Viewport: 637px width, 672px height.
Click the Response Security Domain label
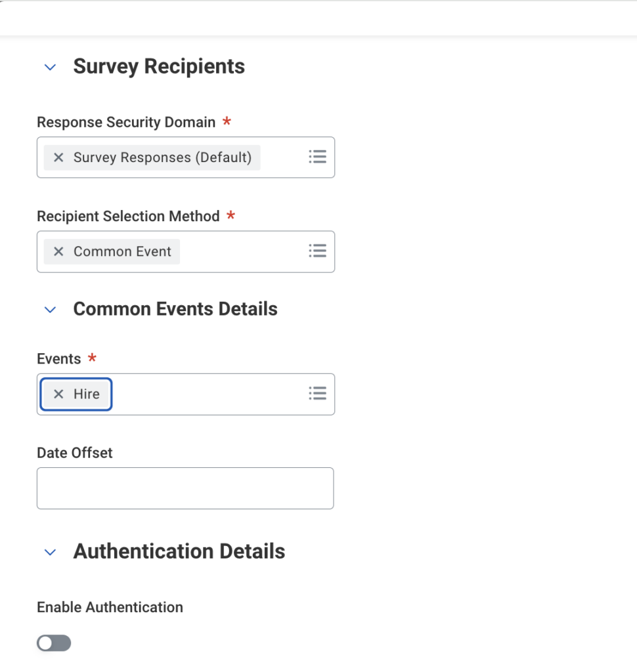[x=126, y=122]
